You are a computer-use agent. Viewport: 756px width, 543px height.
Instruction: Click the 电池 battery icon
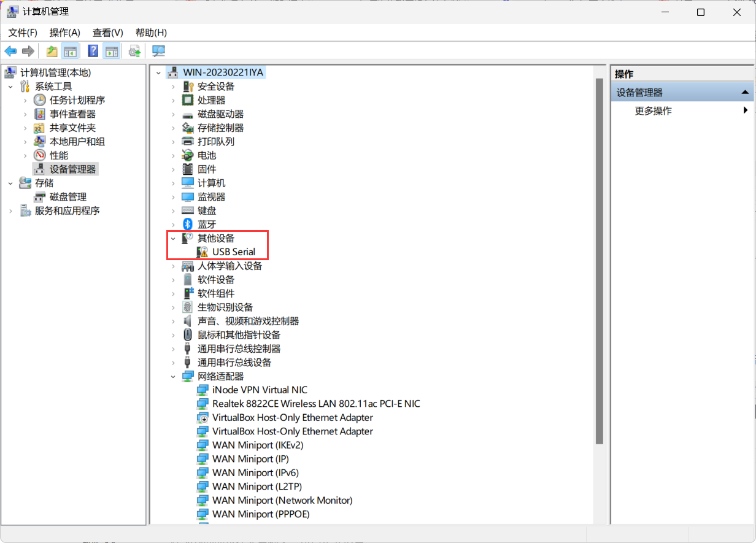[x=188, y=155]
